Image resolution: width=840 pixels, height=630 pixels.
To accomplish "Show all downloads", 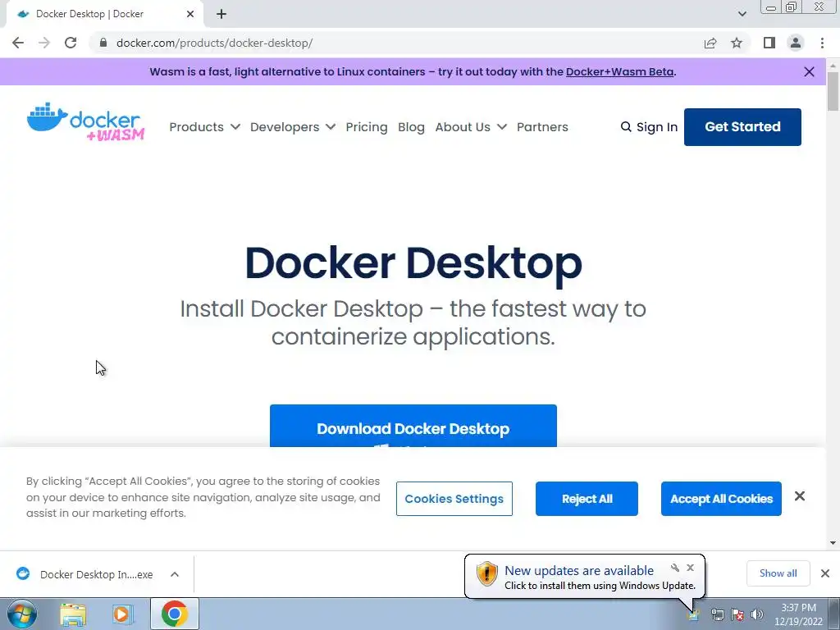I will coord(778,573).
